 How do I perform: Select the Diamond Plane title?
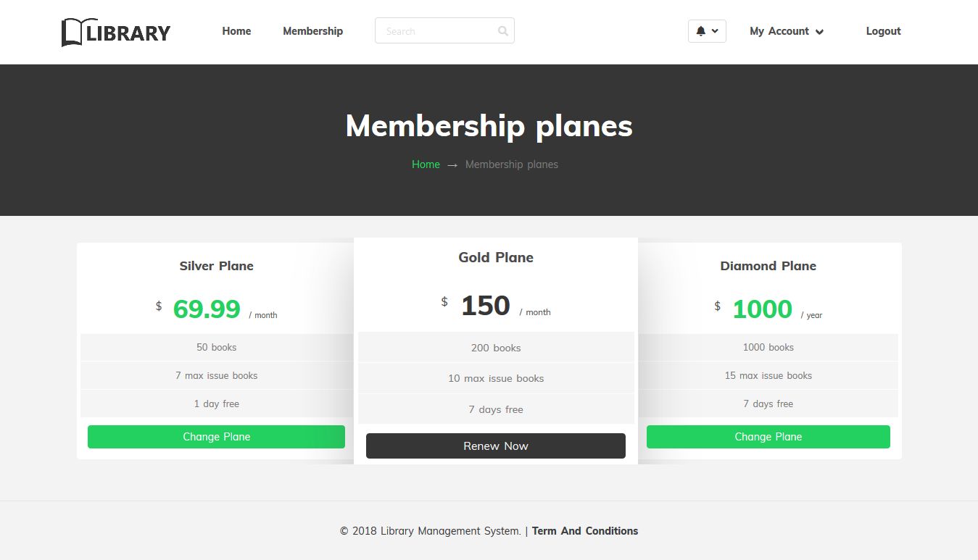[768, 266]
